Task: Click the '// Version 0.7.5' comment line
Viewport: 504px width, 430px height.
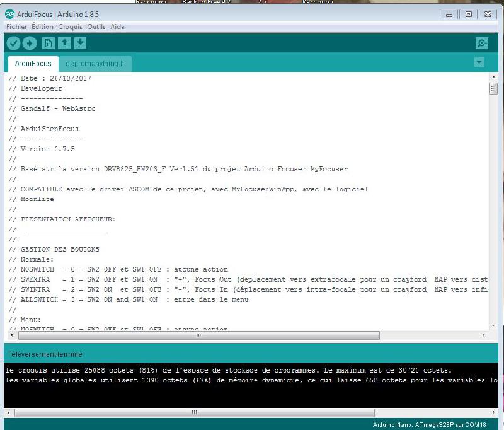Action: tap(42, 149)
